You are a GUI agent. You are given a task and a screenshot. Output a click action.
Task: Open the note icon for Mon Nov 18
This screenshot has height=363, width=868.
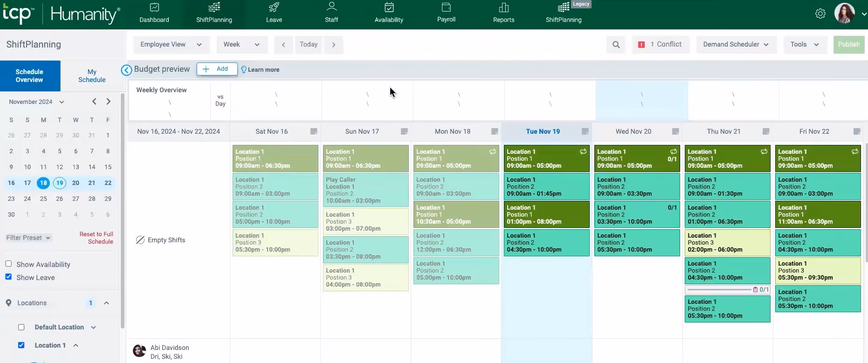tap(495, 131)
